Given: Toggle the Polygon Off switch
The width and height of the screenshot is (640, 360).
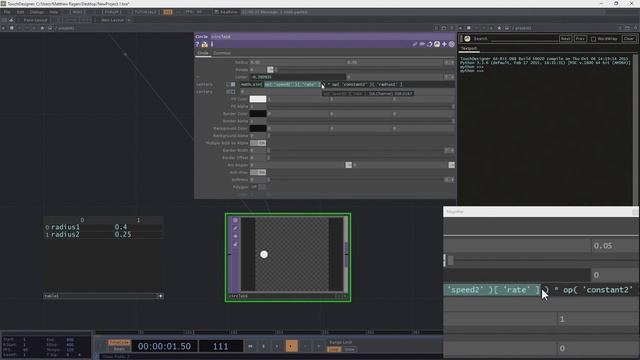Looking at the screenshot, I should 258,187.
